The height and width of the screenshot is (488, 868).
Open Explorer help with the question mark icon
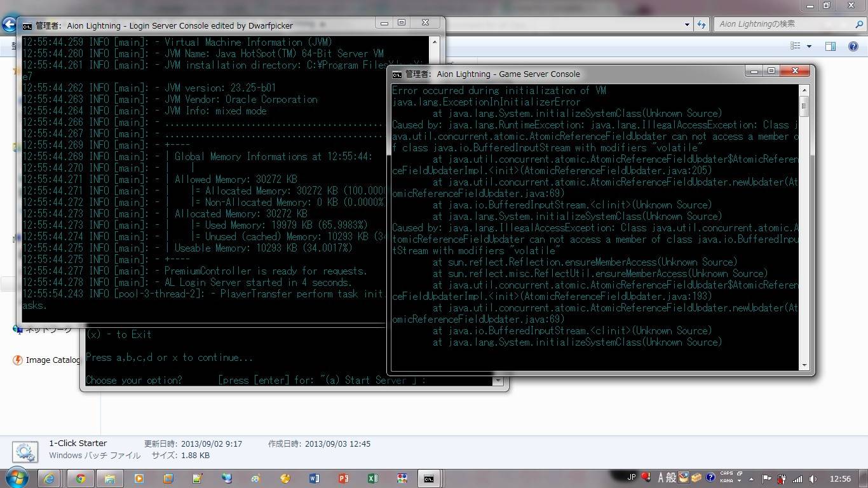click(853, 46)
